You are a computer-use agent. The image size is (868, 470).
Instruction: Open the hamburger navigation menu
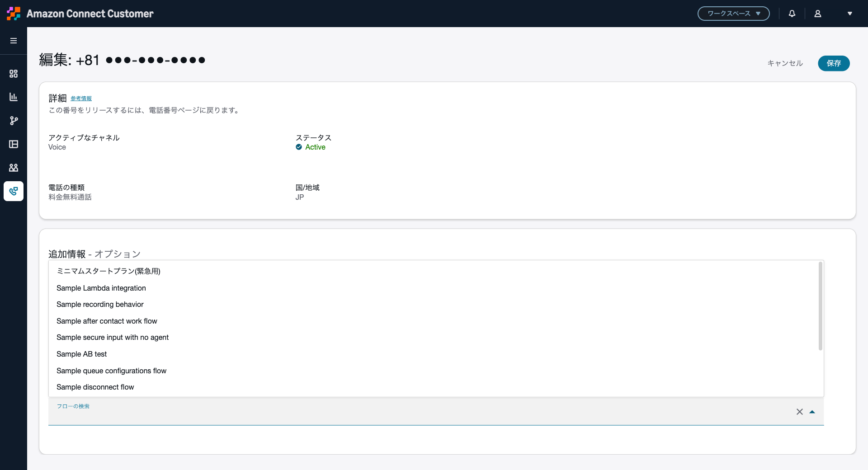[x=14, y=41]
